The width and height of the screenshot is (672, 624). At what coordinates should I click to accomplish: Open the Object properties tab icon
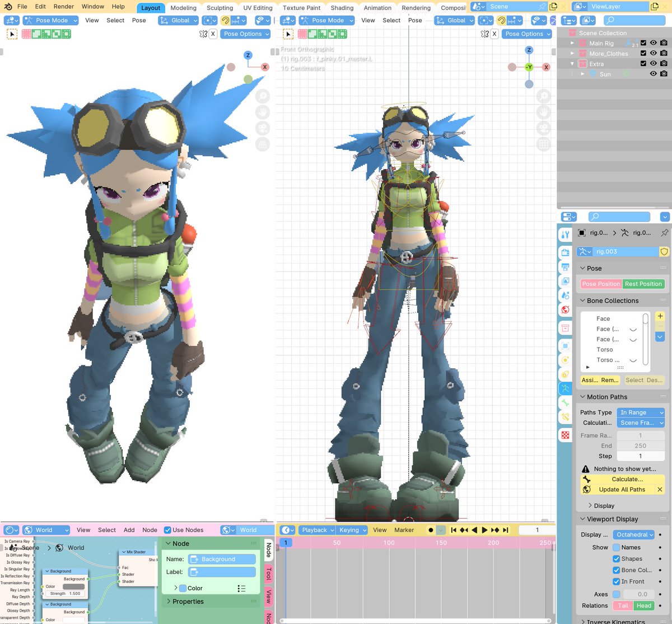pyautogui.click(x=565, y=346)
